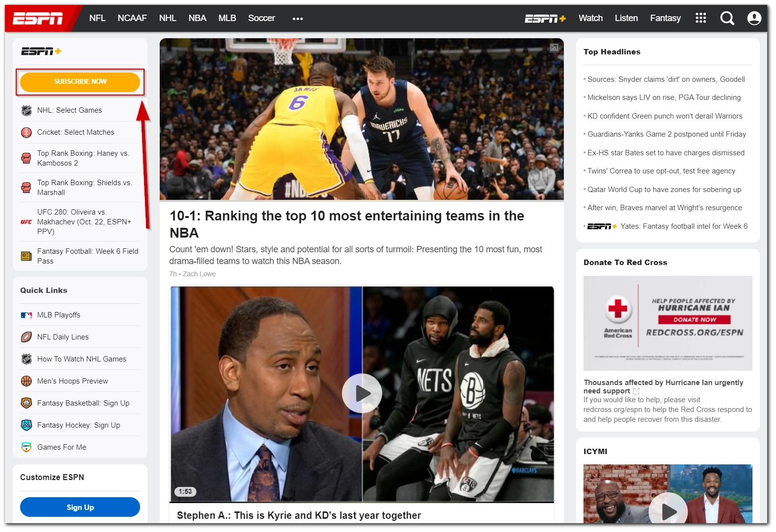Open the search magnifier icon
The height and width of the screenshot is (532, 776).
727,19
